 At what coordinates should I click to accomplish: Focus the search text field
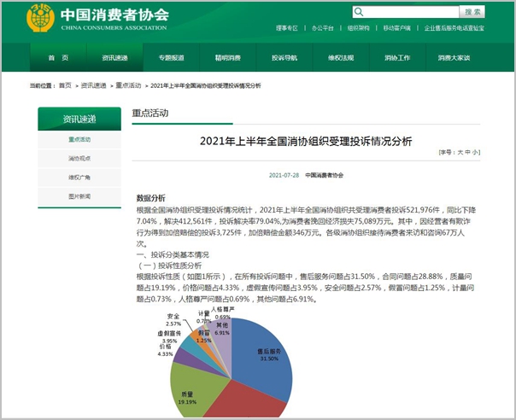410,12
